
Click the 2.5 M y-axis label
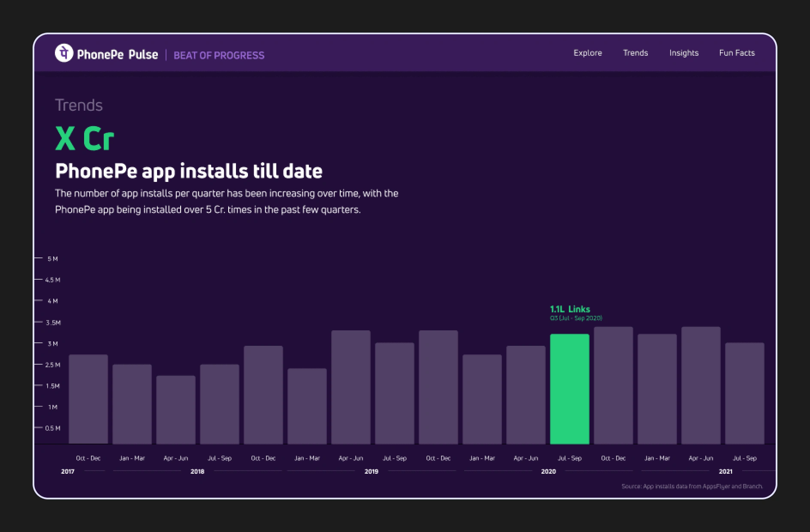53,365
